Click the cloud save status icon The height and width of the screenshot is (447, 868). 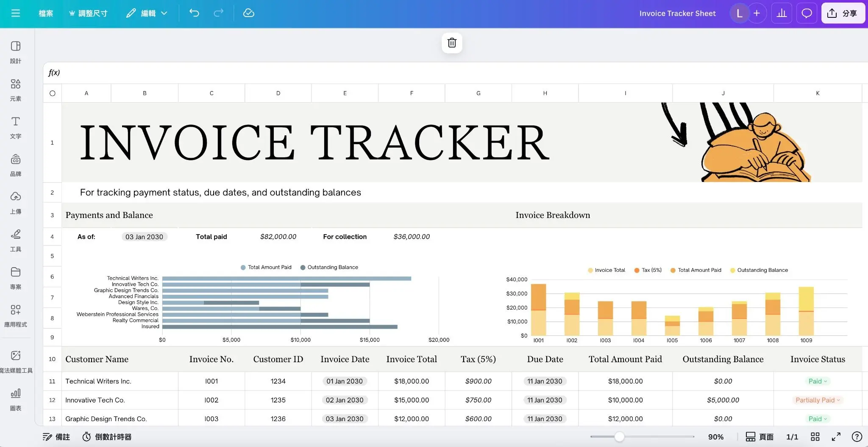tap(248, 13)
